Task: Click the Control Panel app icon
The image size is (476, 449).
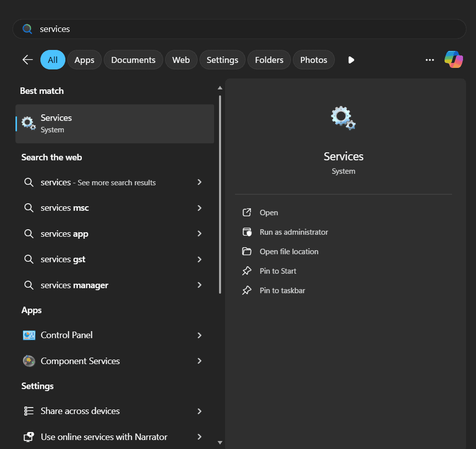Action: pos(29,335)
